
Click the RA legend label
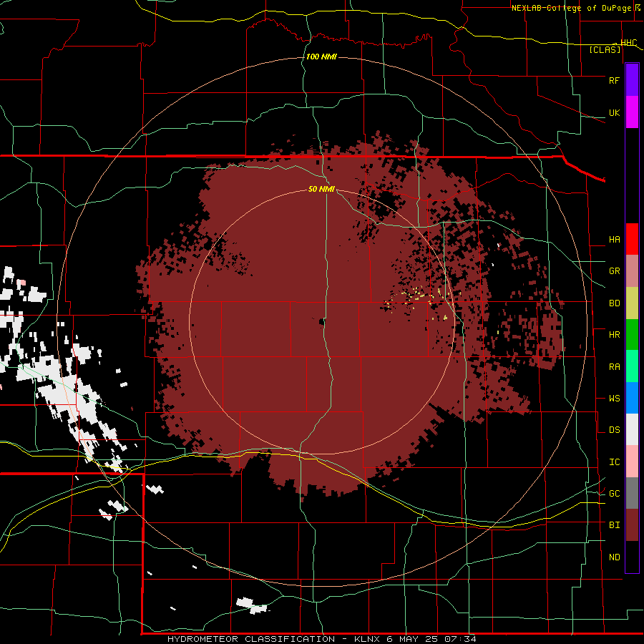pyautogui.click(x=614, y=366)
